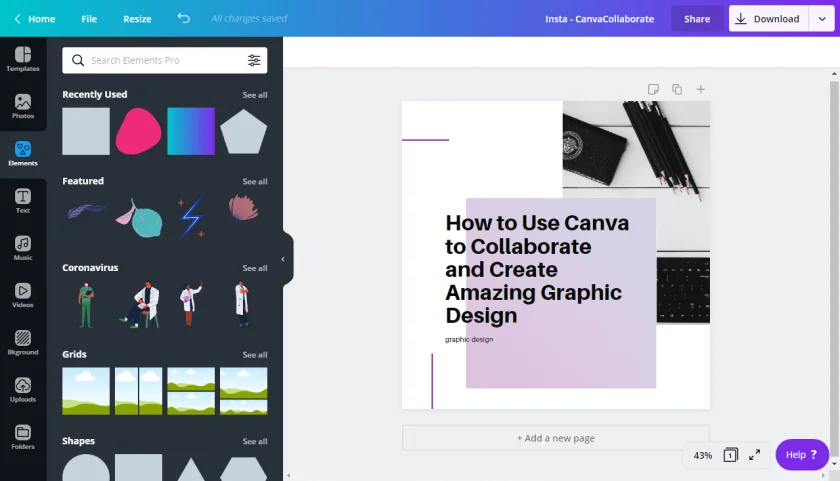Select the seated doctor illustration
This screenshot has height=481, width=840.
pyautogui.click(x=140, y=305)
